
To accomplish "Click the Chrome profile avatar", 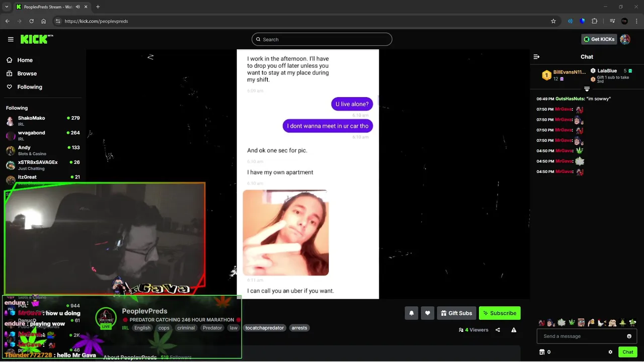I will coord(624,21).
